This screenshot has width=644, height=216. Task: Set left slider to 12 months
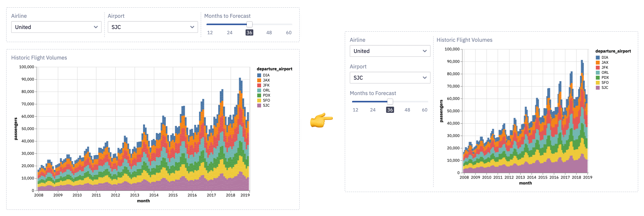(210, 33)
